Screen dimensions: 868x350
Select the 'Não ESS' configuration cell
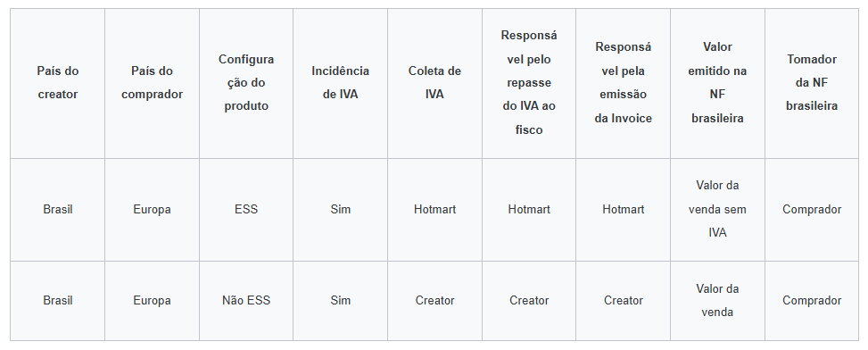click(x=246, y=301)
